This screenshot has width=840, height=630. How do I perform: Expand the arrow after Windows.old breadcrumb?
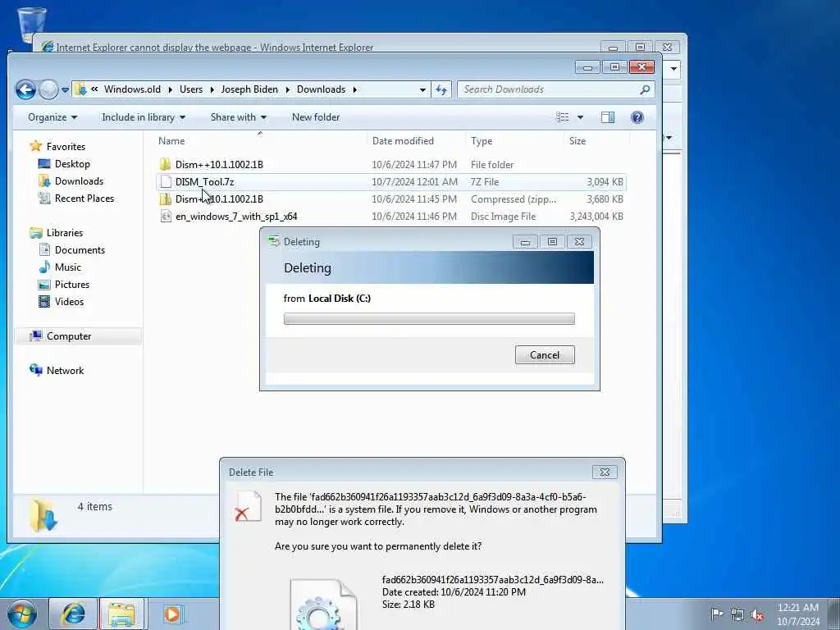point(171,89)
